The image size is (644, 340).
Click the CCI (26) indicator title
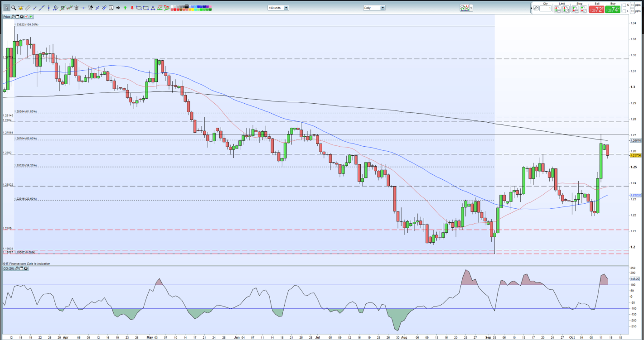[x=8, y=268]
